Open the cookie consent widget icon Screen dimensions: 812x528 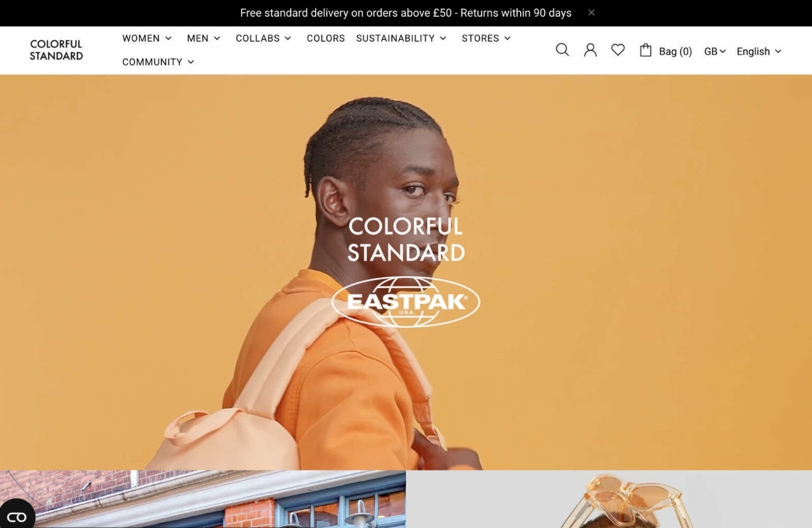point(16,516)
